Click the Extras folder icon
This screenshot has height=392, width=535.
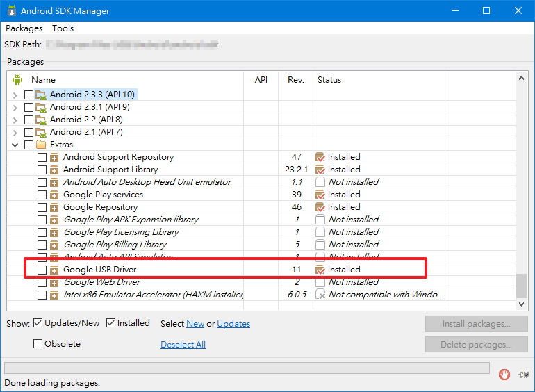(x=41, y=145)
